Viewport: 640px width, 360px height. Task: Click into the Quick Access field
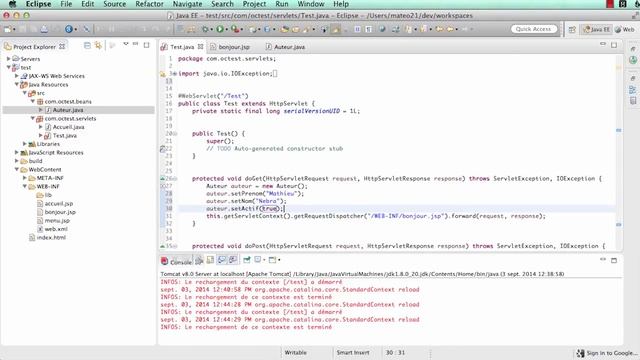(x=533, y=29)
